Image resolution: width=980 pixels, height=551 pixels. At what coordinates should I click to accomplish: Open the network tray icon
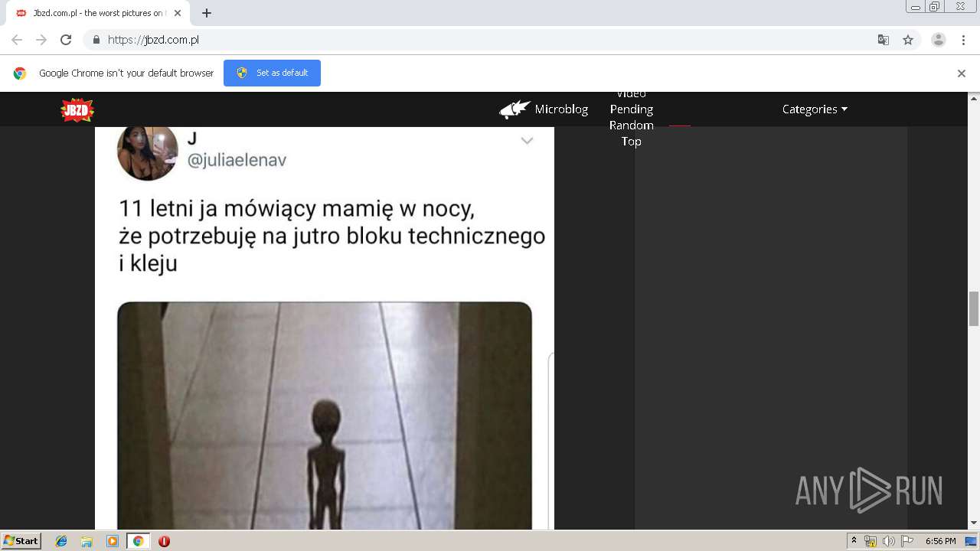(871, 541)
